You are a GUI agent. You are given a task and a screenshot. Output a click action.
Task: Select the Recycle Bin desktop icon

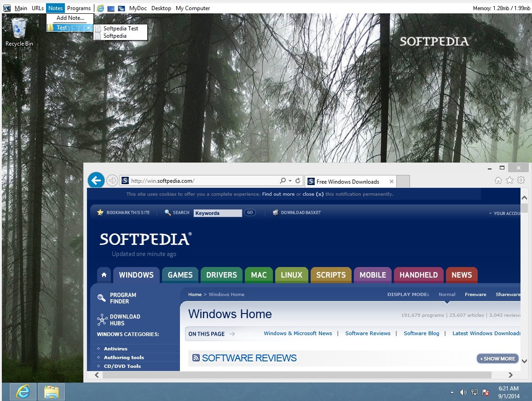19,32
